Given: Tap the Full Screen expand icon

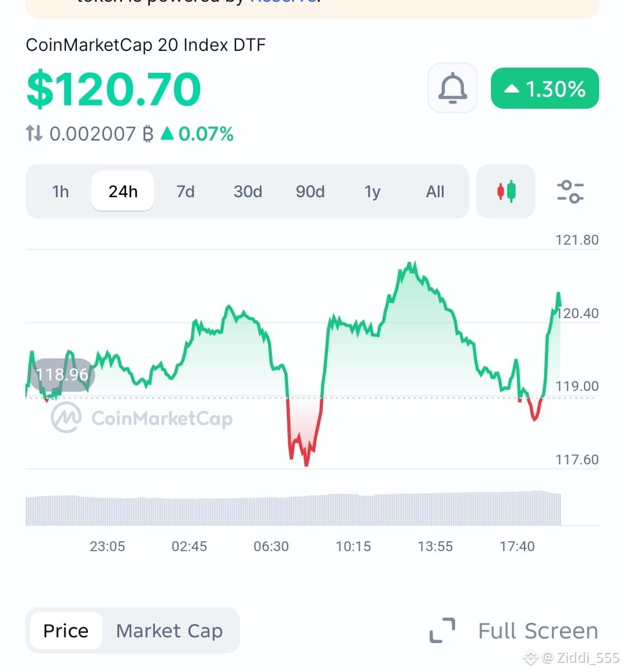Looking at the screenshot, I should pos(442,630).
